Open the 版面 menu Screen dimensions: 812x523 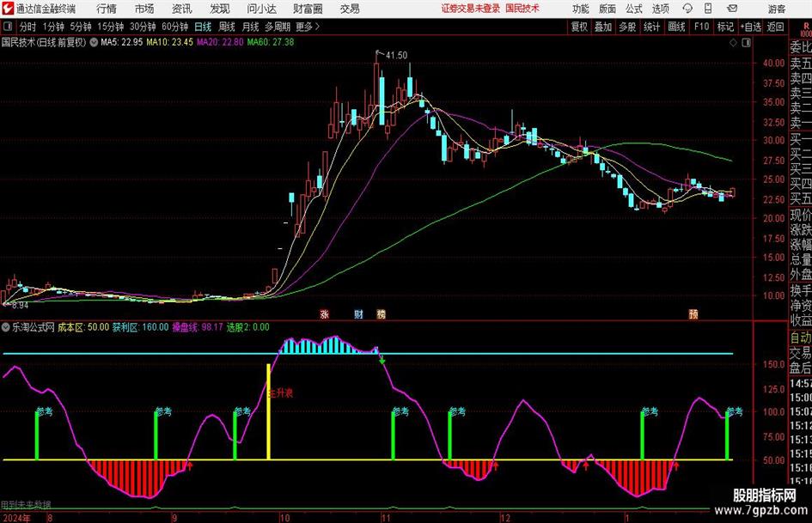click(x=607, y=9)
